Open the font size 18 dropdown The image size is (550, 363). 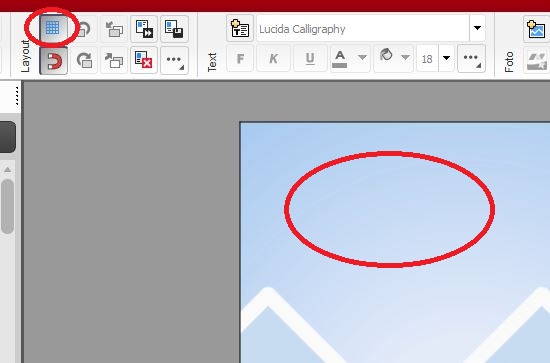446,58
